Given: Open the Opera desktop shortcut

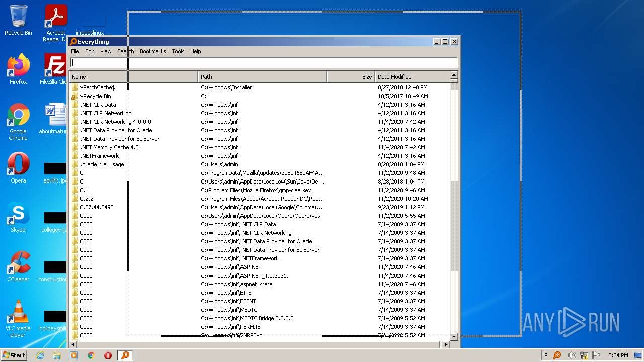Looking at the screenshot, I should coord(18,168).
